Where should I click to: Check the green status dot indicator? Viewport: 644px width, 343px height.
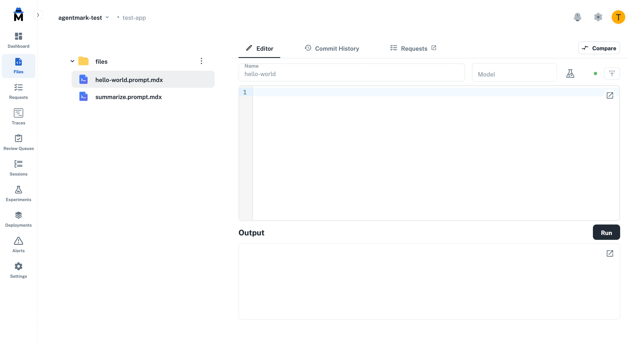pos(595,73)
